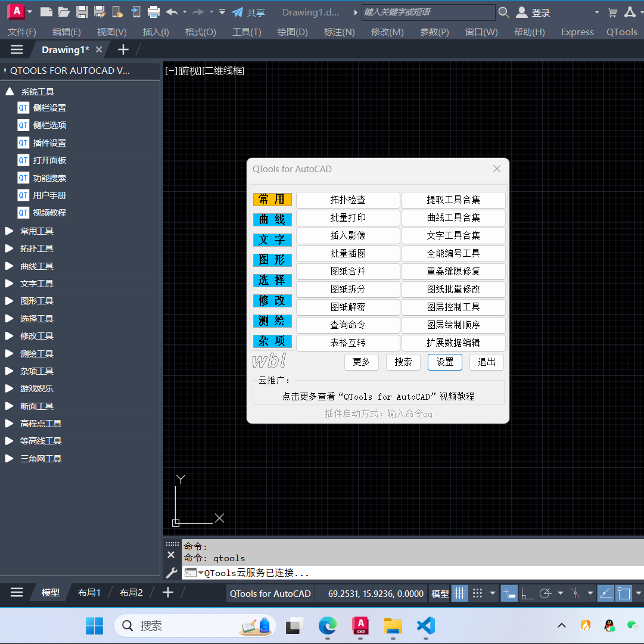Click the Plot printer icon
The image size is (644, 644).
pos(154,12)
